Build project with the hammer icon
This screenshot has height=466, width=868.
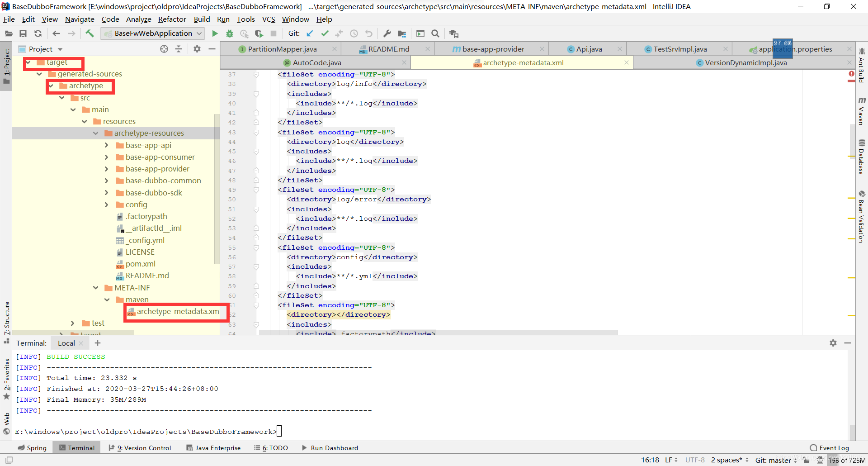(90, 33)
